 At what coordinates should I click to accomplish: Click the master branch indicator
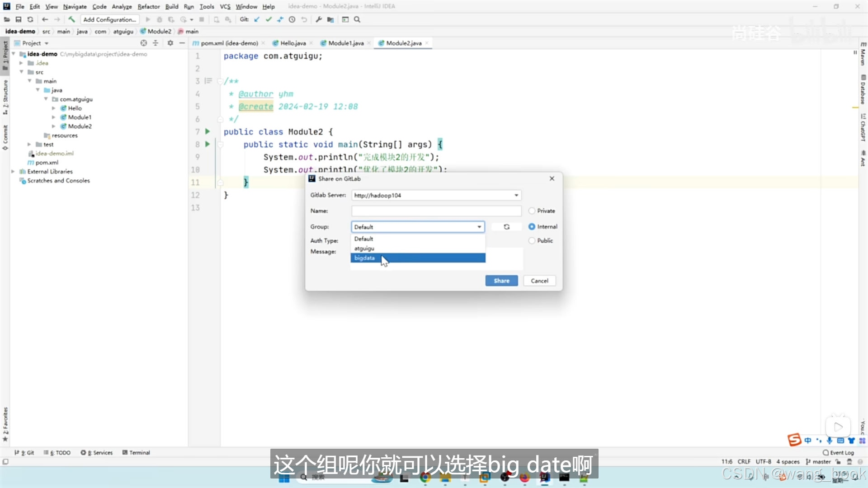point(818,461)
